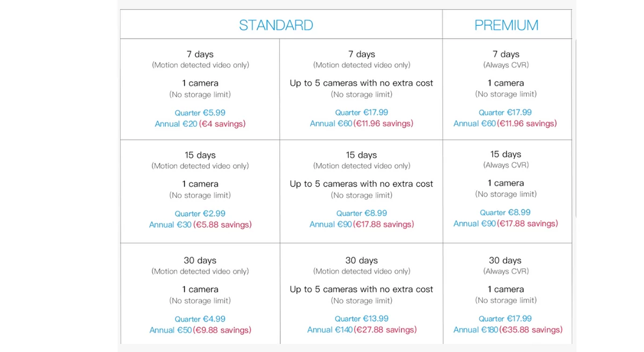Select the Quarter €4.99 plan
The image size is (644, 352).
[200, 319]
